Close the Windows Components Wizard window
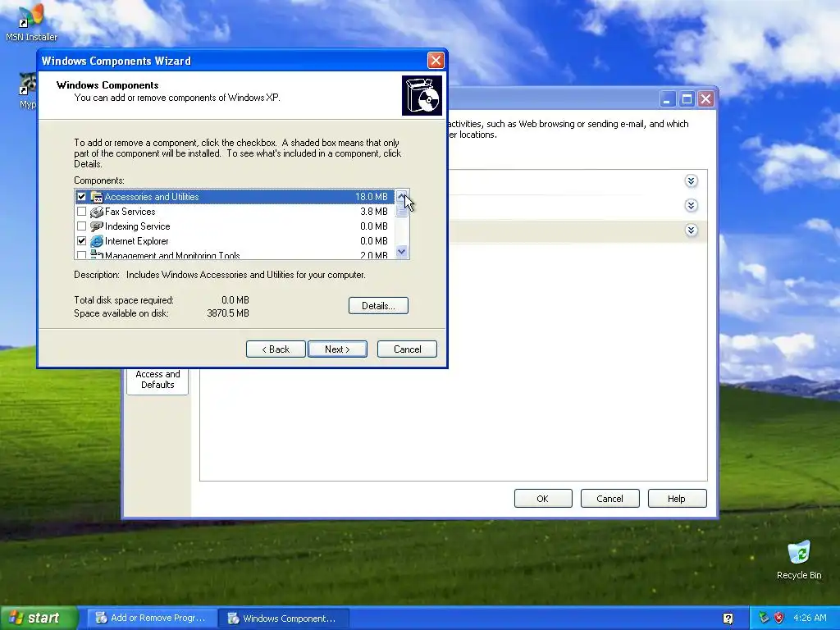The image size is (840, 630). (x=436, y=61)
